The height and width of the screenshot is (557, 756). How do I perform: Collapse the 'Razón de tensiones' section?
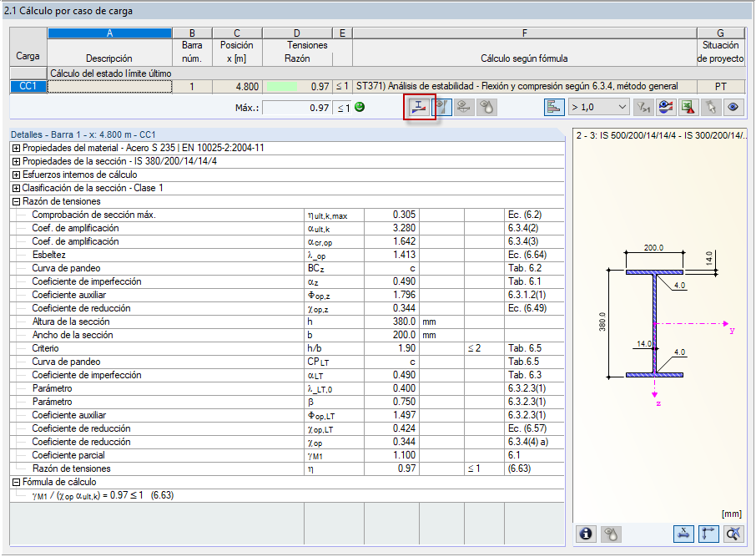pyautogui.click(x=17, y=201)
